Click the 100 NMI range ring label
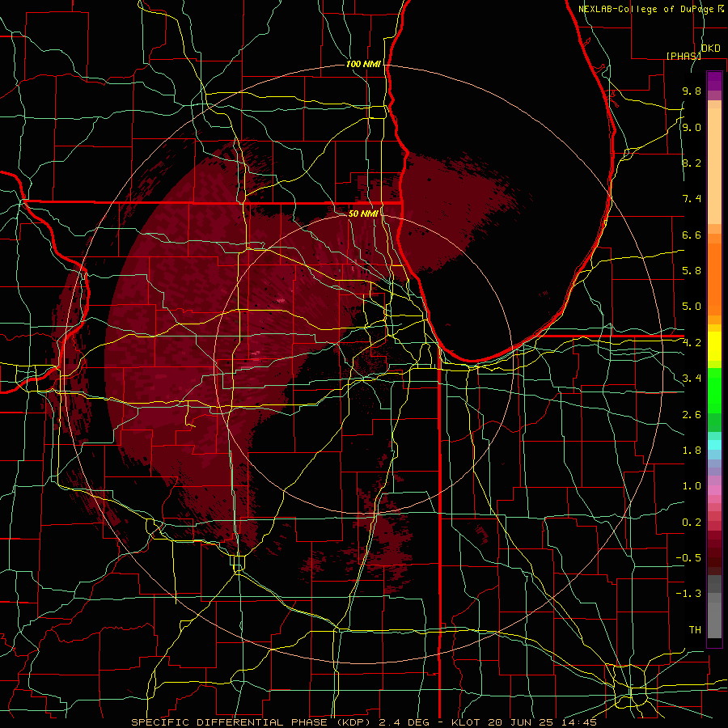The width and height of the screenshot is (728, 728). click(x=363, y=64)
